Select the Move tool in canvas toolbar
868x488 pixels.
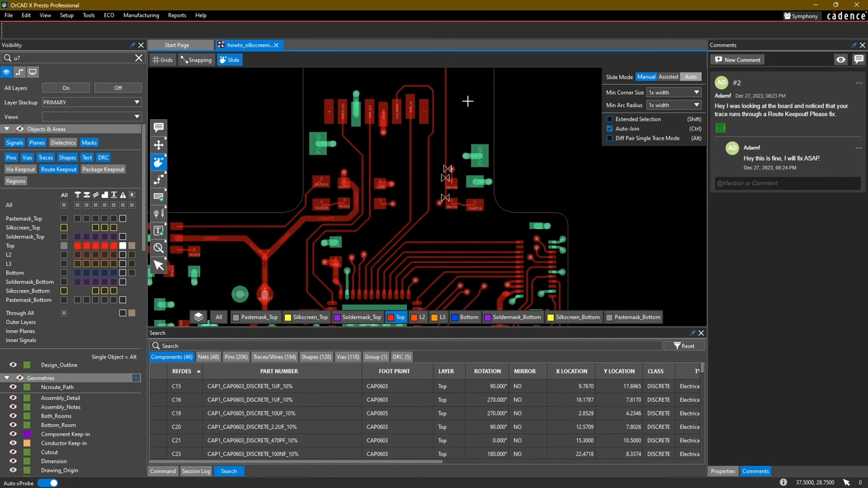point(158,144)
